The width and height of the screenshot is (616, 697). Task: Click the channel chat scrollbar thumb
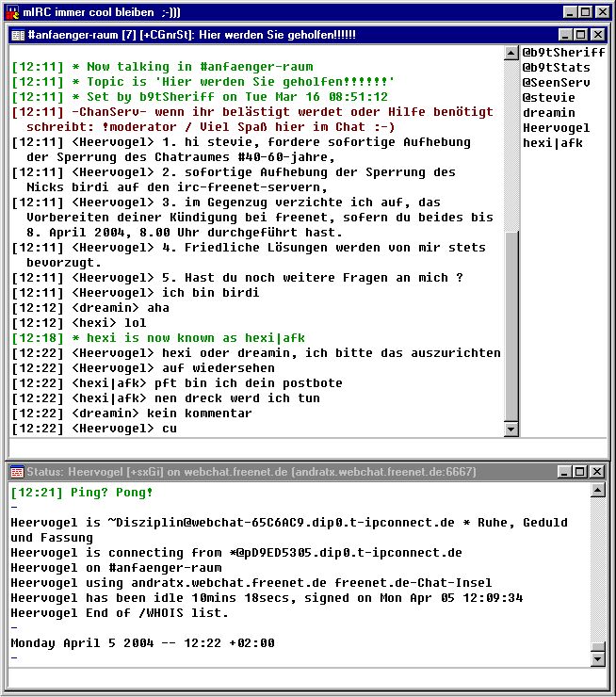click(x=511, y=326)
